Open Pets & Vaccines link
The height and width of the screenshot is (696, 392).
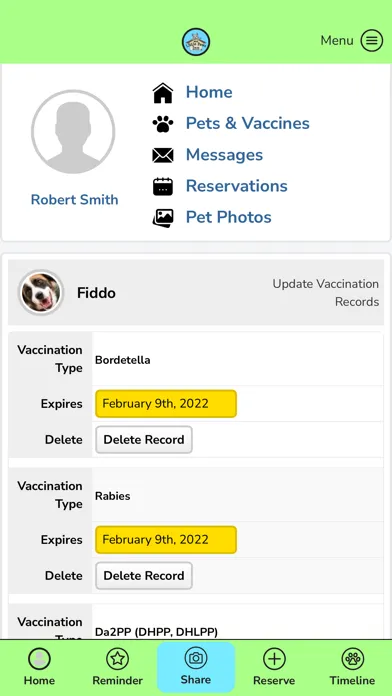[x=247, y=123]
